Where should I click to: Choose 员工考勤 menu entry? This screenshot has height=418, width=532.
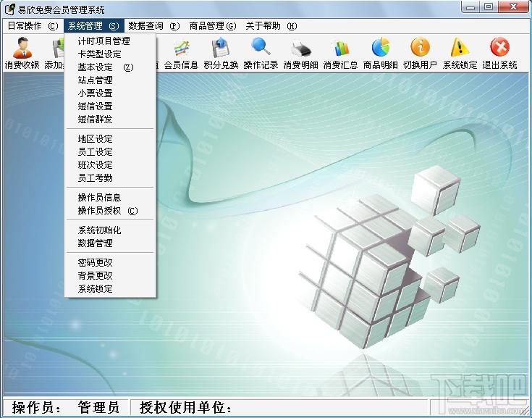point(110,178)
